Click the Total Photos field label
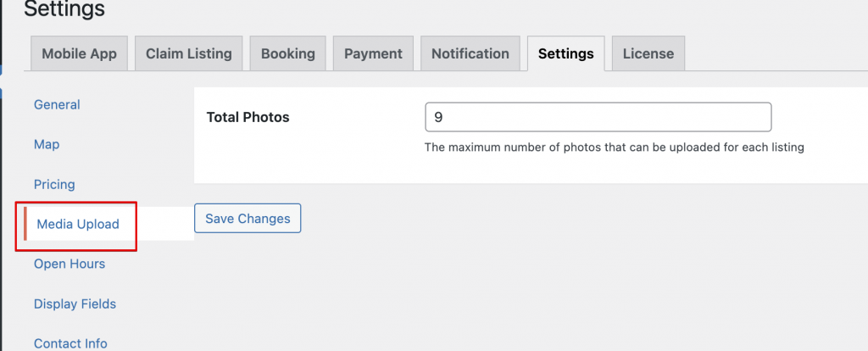868x351 pixels. tap(248, 117)
